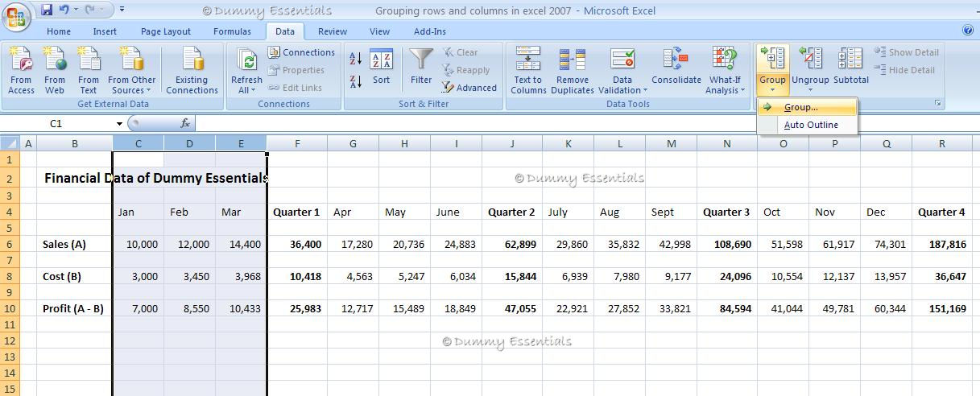Open the Consolidate tool
Image resolution: width=980 pixels, height=396 pixels.
(676, 68)
